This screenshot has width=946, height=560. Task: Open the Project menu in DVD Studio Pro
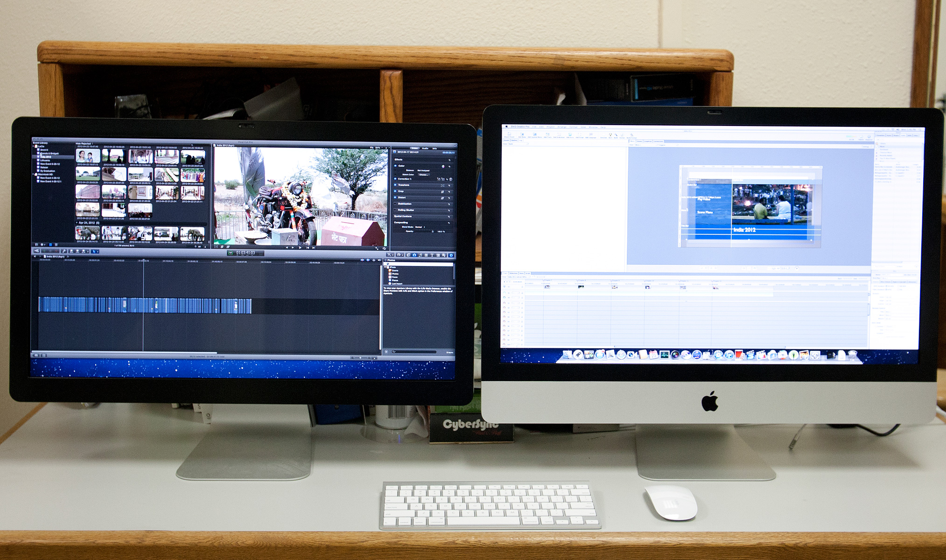[x=551, y=127]
